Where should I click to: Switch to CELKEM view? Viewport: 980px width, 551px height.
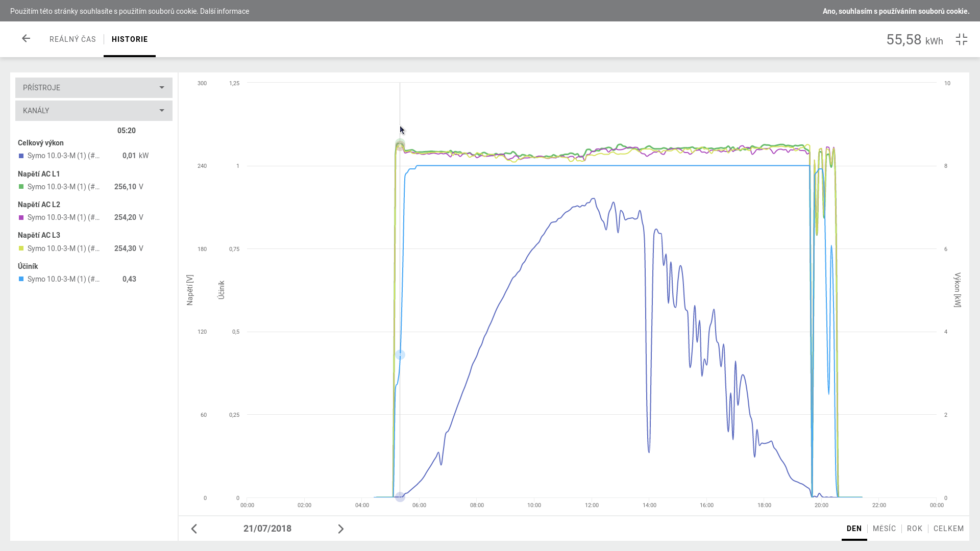pyautogui.click(x=948, y=529)
